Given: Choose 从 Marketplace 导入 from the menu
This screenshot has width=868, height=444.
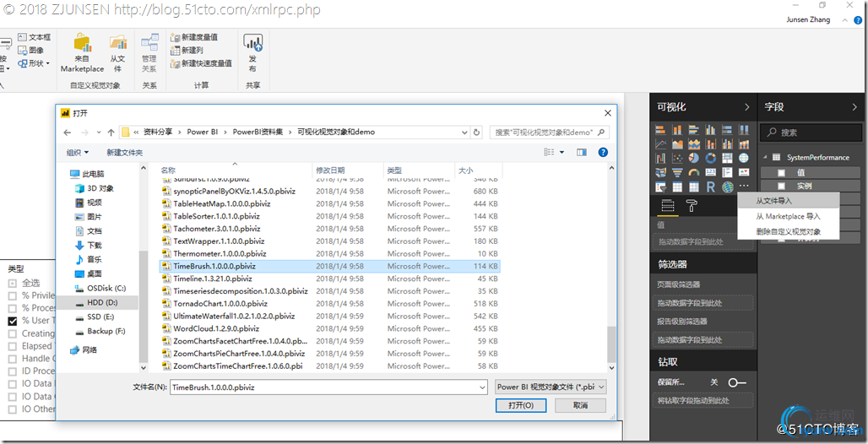Looking at the screenshot, I should coord(789,216).
